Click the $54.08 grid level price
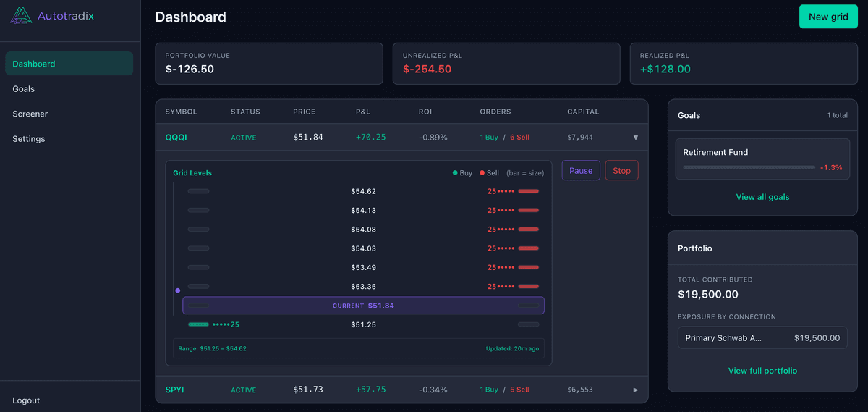 (x=363, y=230)
